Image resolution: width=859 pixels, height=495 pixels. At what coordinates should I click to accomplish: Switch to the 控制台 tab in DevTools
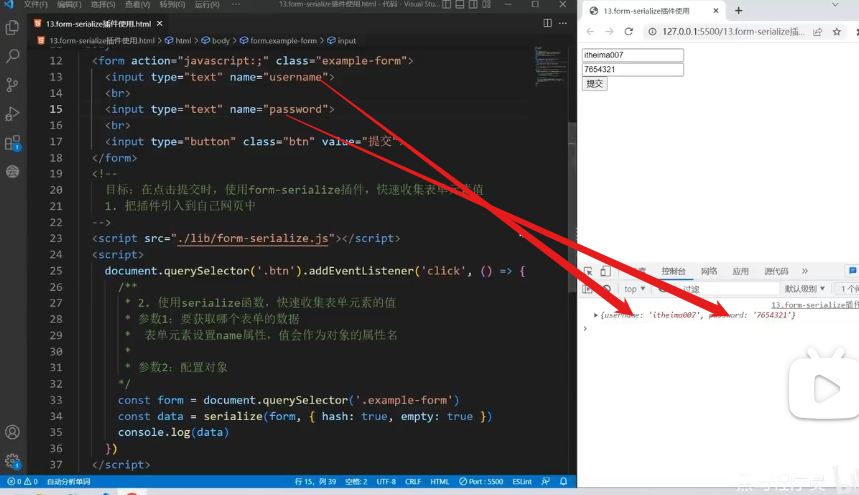pos(673,271)
